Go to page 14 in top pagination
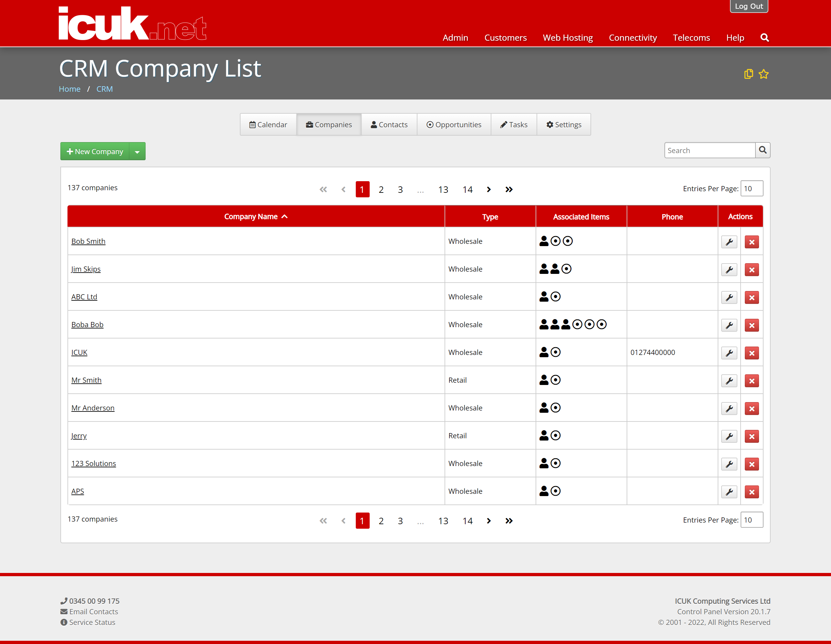The width and height of the screenshot is (831, 644). tap(467, 189)
